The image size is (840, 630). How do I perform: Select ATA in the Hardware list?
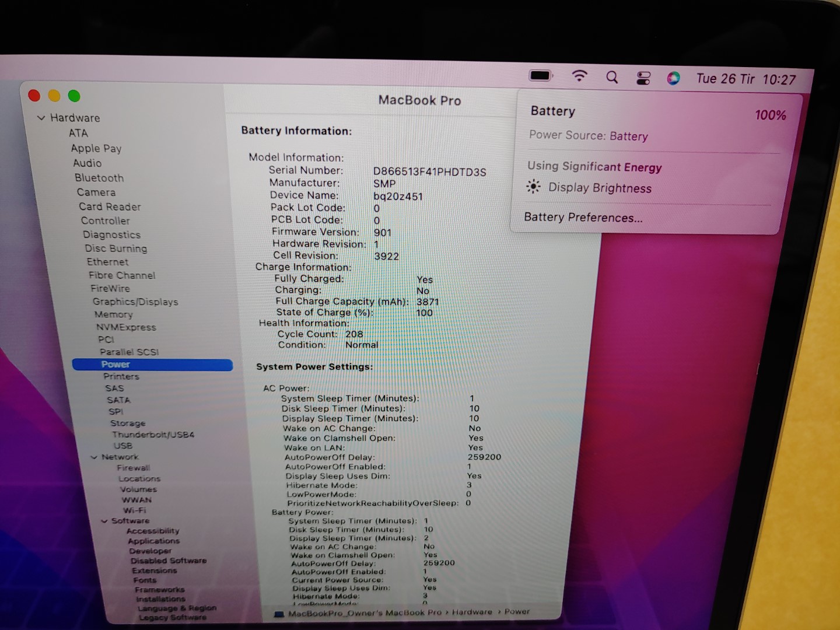(x=78, y=133)
